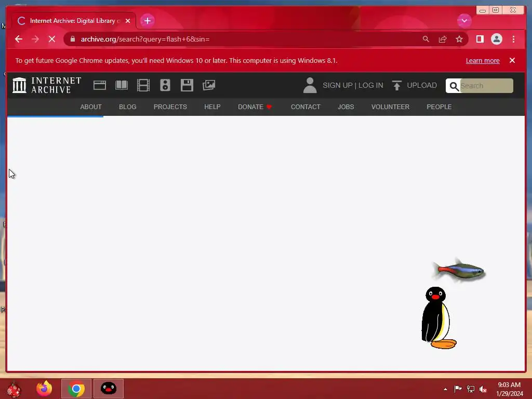The height and width of the screenshot is (399, 532).
Task: Stop loading the page
Action: (x=52, y=39)
